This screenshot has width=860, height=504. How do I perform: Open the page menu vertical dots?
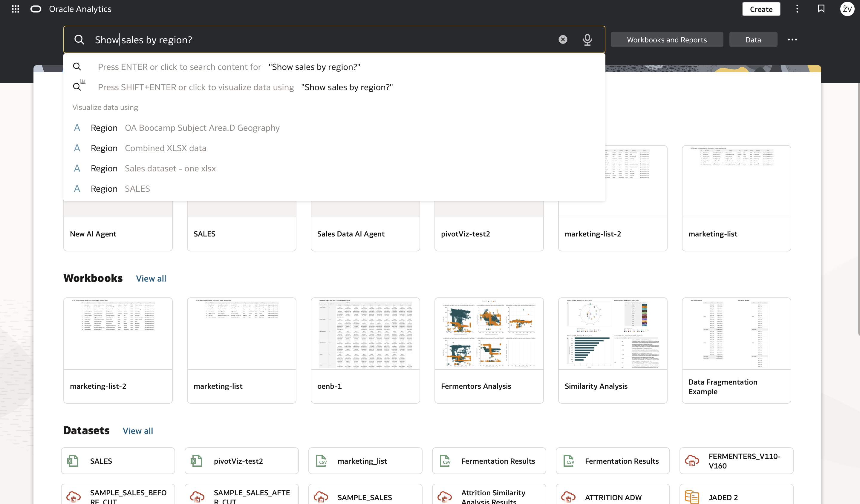(x=797, y=9)
